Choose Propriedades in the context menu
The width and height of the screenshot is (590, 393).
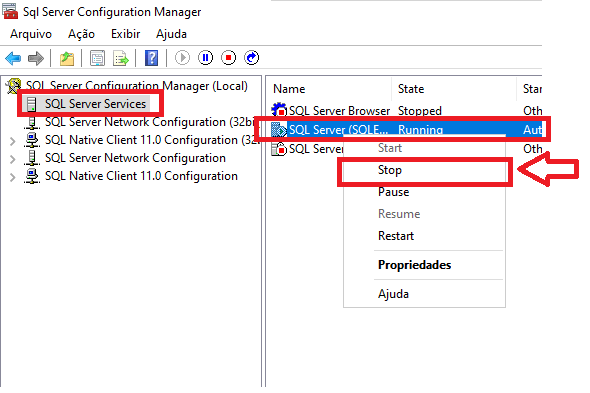[x=424, y=265]
